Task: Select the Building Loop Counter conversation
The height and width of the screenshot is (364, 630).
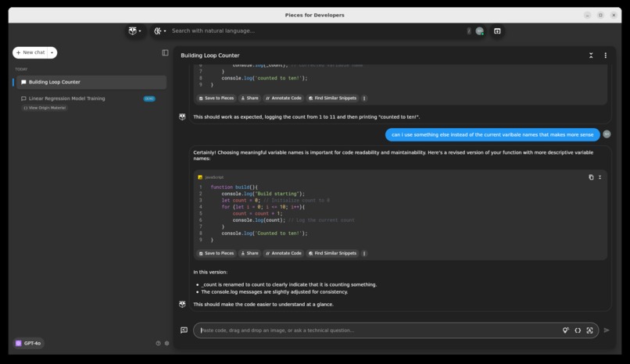Action: tap(91, 82)
